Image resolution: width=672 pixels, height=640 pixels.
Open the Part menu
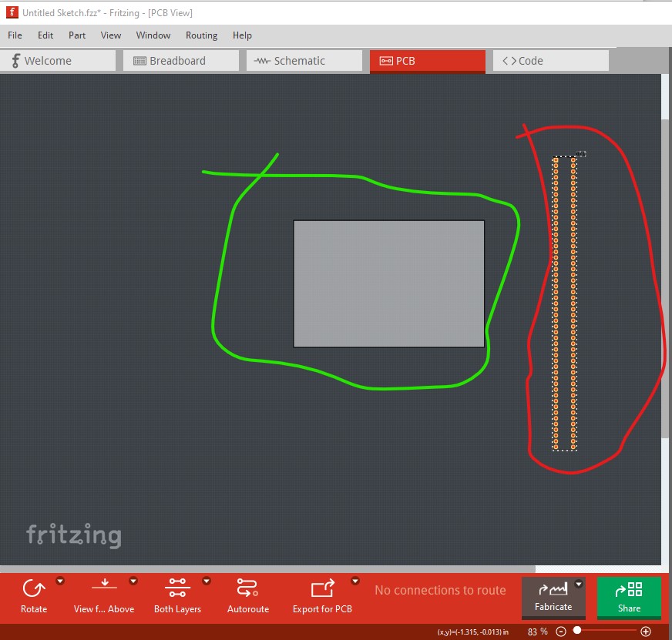(x=77, y=35)
